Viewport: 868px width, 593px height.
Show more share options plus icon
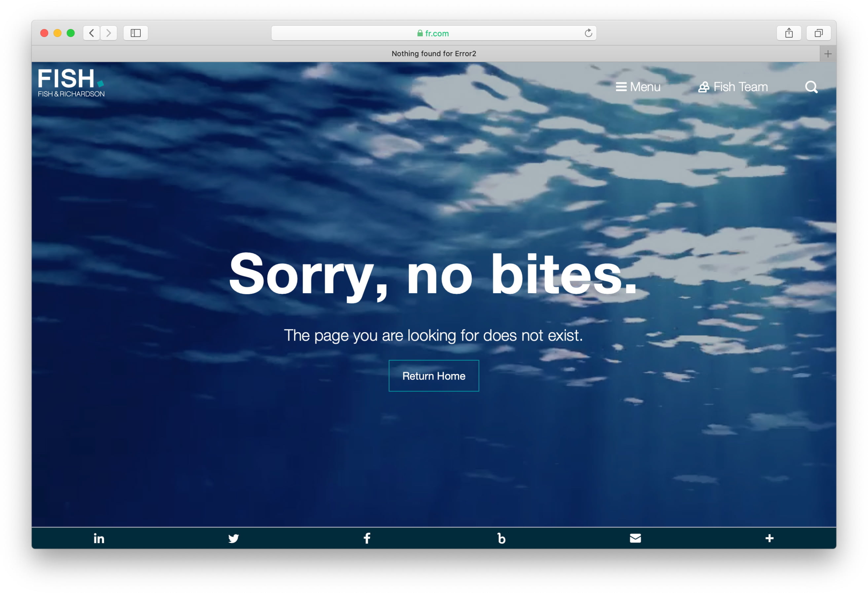[x=769, y=538]
